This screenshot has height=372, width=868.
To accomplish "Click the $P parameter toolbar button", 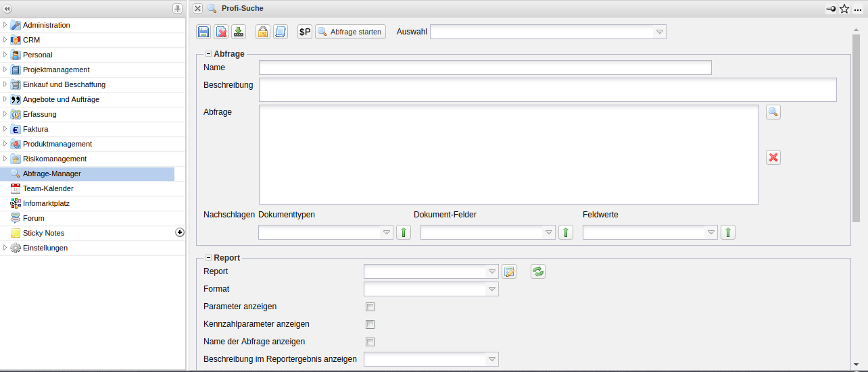I will (x=305, y=32).
